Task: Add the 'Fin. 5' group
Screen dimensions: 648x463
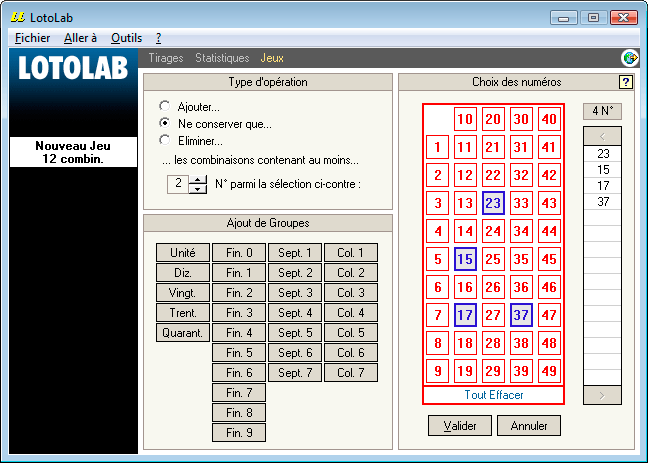Action: click(239, 353)
